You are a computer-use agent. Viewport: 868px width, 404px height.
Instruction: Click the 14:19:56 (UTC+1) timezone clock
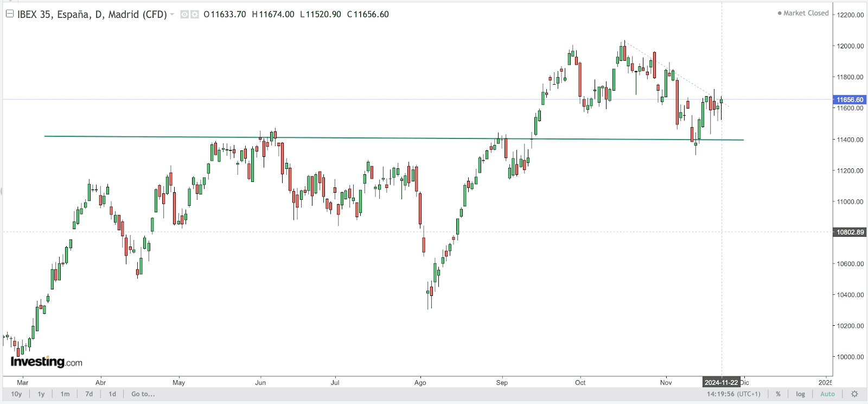pos(733,394)
